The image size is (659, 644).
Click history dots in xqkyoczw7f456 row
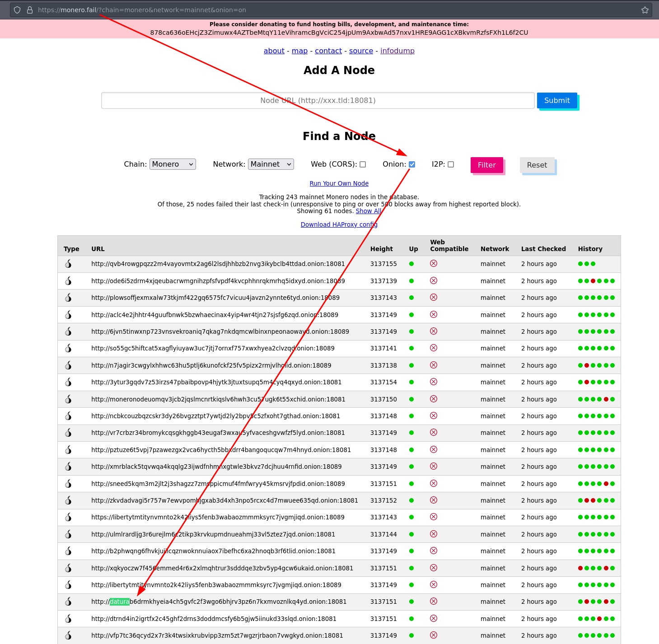click(597, 568)
